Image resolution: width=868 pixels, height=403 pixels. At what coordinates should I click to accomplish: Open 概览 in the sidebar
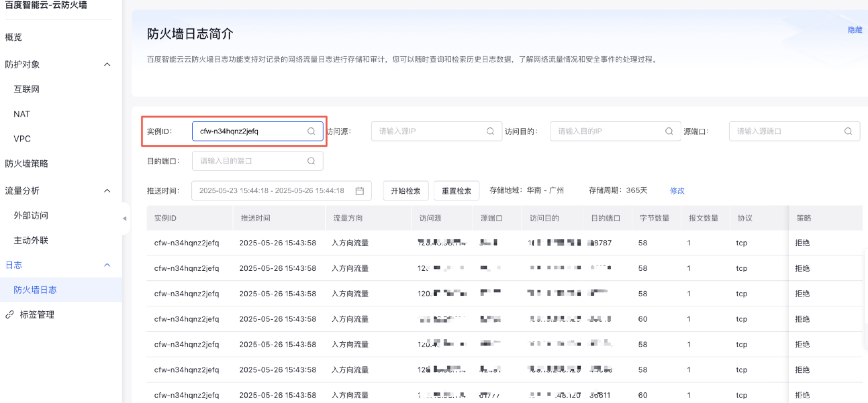[13, 37]
